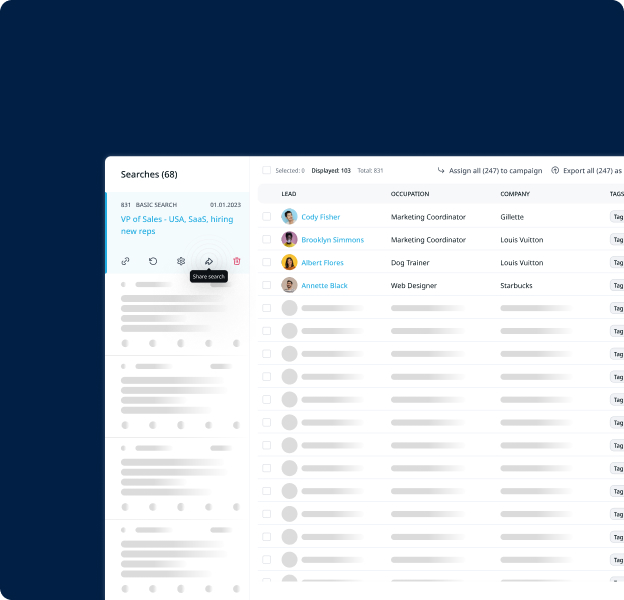Click the LEAD column header
Image resolution: width=624 pixels, height=600 pixels.
[x=289, y=194]
